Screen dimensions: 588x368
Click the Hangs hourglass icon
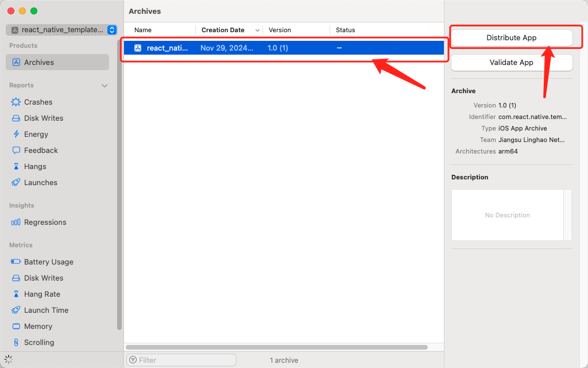click(16, 166)
